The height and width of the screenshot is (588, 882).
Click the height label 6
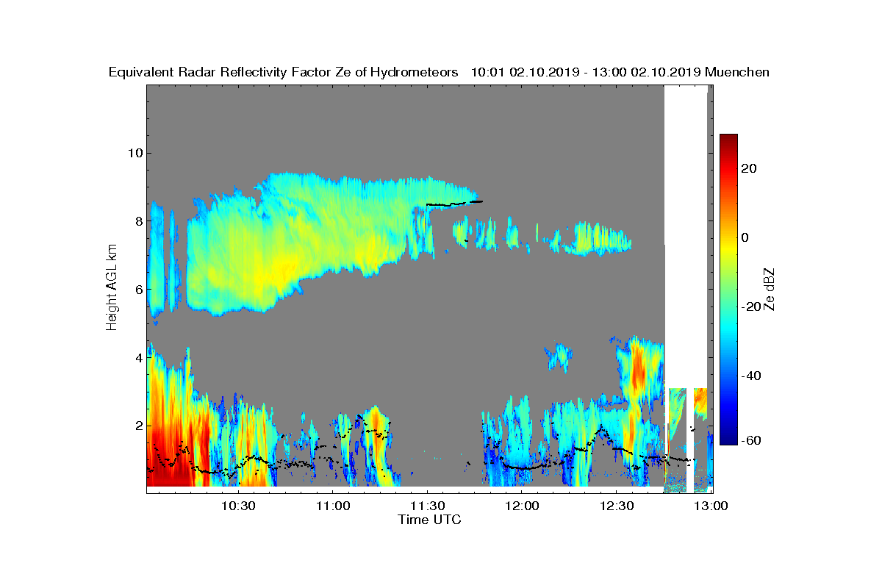point(137,289)
